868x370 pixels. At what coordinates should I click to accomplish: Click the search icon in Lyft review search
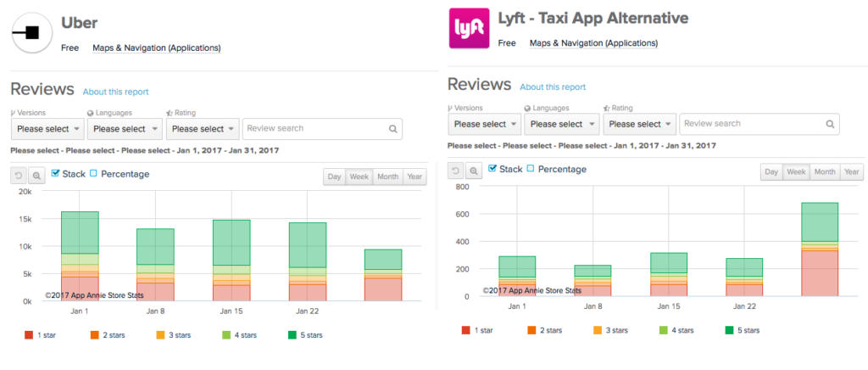830,124
